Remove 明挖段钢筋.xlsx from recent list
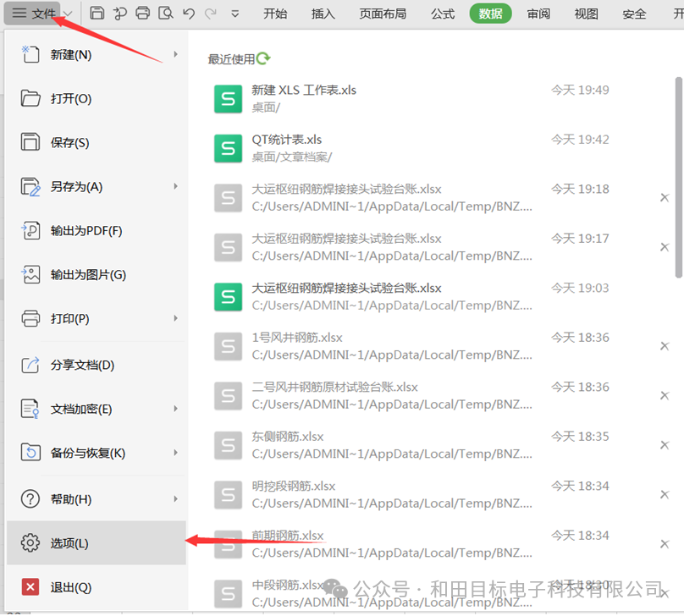 (x=665, y=495)
